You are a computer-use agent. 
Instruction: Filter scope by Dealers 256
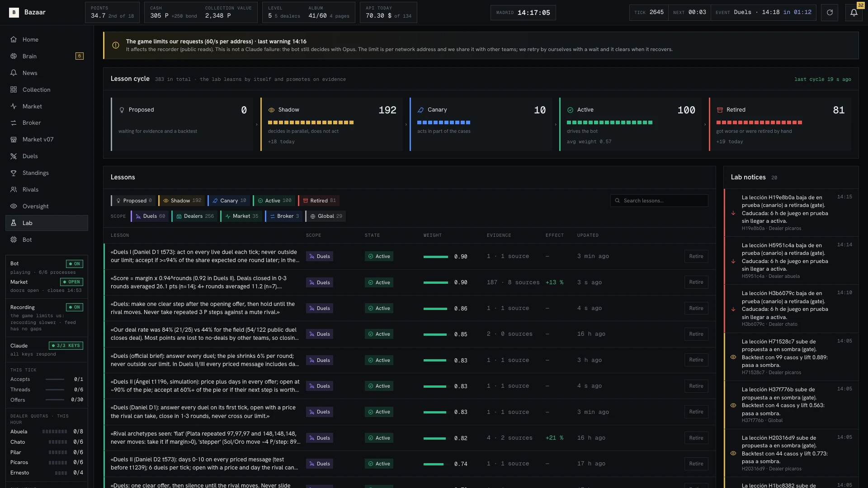pos(194,216)
